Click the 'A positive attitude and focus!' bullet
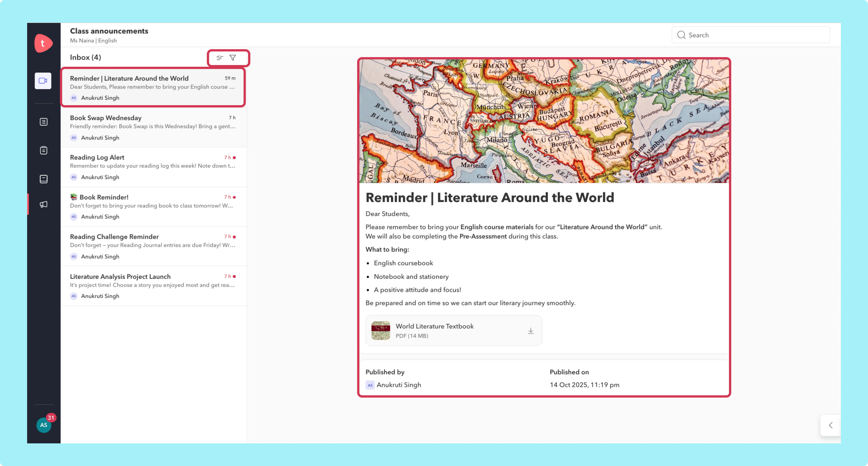Screen dimensions: 868x466 pos(417,290)
